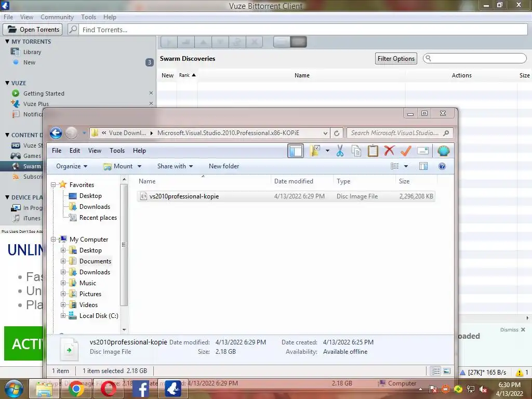
Task: Click the Vuze search magnifier icon
Action: tap(73, 30)
